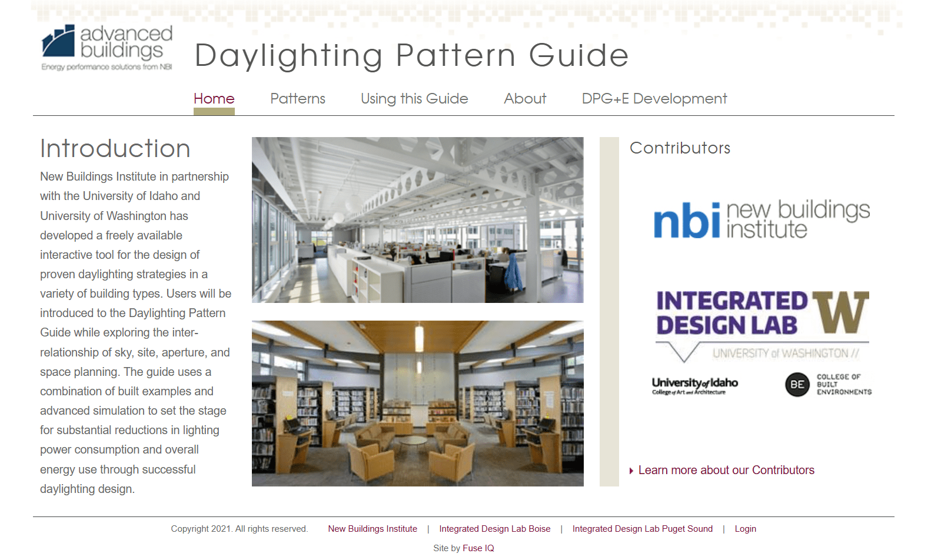Click the library seating area photo
951x560 pixels.
point(418,404)
